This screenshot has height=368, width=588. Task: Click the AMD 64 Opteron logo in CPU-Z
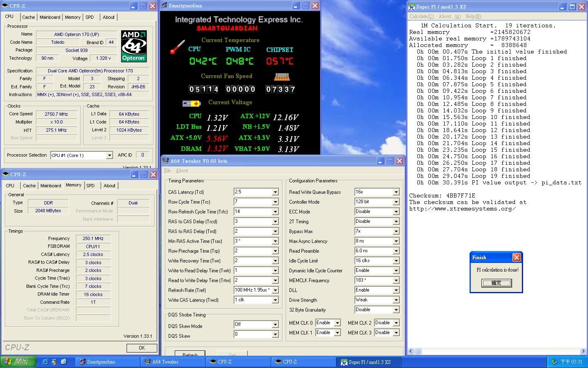pyautogui.click(x=134, y=46)
